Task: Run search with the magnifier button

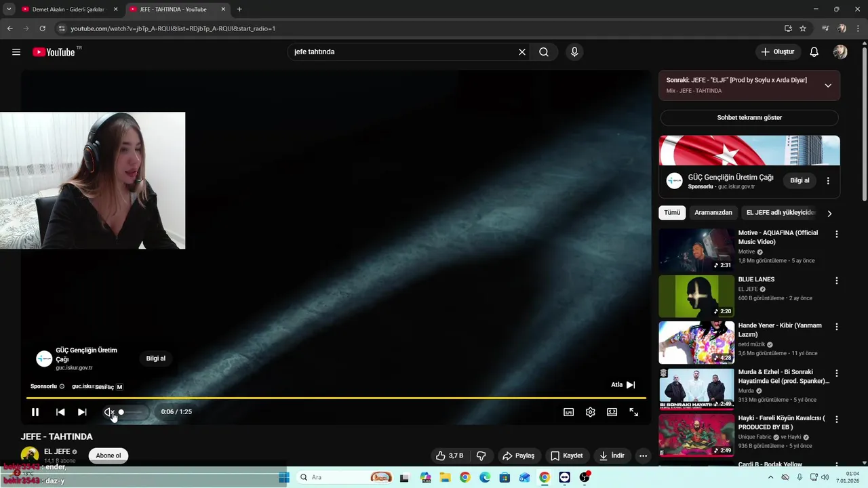Action: [x=544, y=52]
